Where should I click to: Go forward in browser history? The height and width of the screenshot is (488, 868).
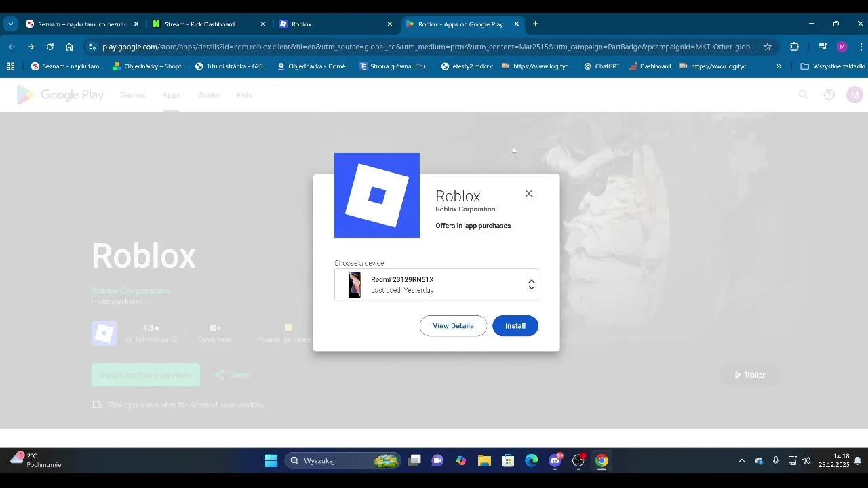click(x=31, y=47)
